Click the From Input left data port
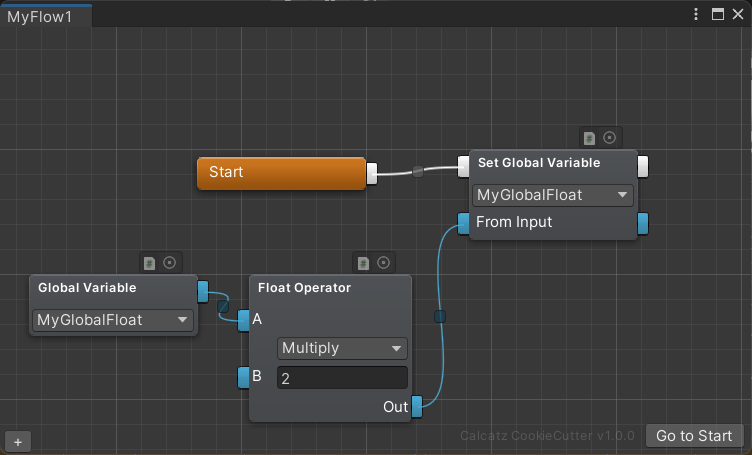Viewport: 752px width, 455px height. (x=463, y=224)
